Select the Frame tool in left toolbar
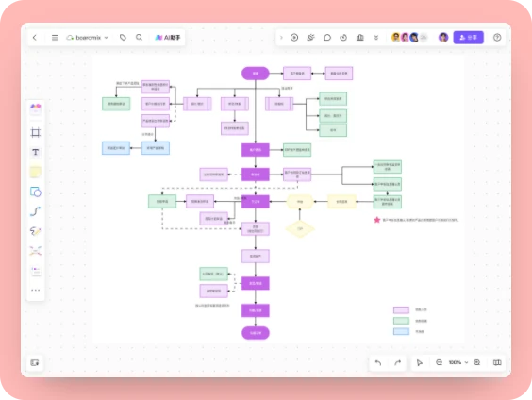The image size is (532, 400). [x=35, y=132]
